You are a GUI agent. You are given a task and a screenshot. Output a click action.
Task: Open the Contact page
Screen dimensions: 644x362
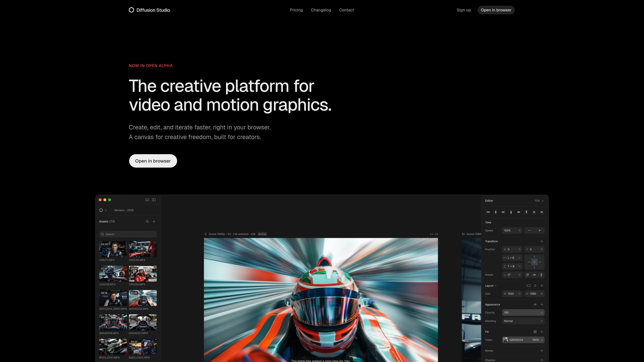(346, 10)
